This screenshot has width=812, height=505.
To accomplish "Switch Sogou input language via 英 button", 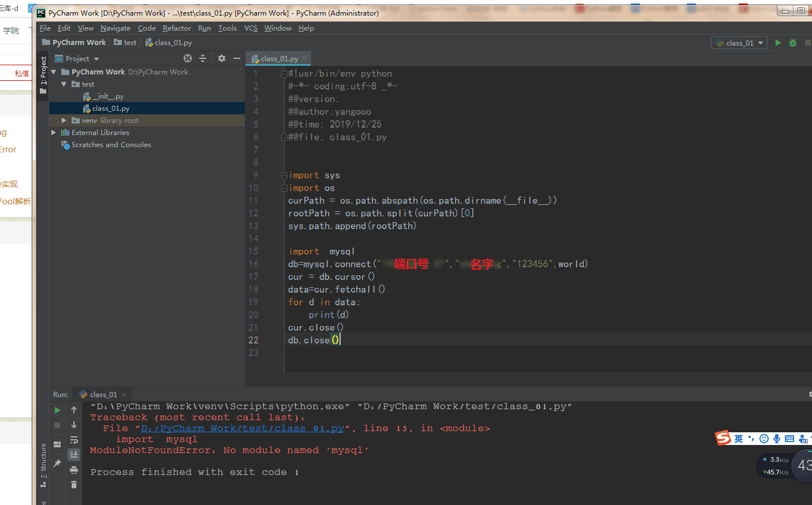I will tap(739, 439).
